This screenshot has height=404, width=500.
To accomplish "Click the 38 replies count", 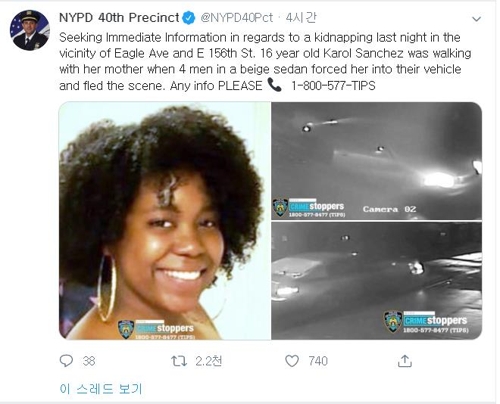I will click(89, 361).
